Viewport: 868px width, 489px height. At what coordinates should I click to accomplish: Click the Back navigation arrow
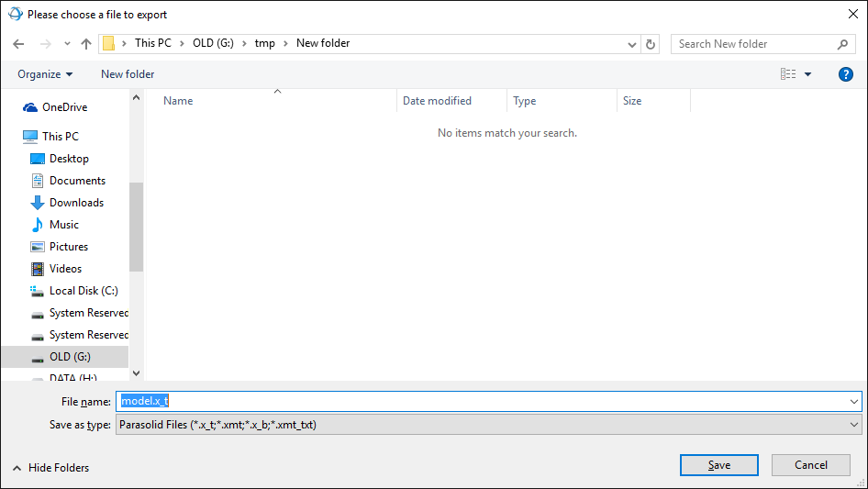tap(18, 44)
